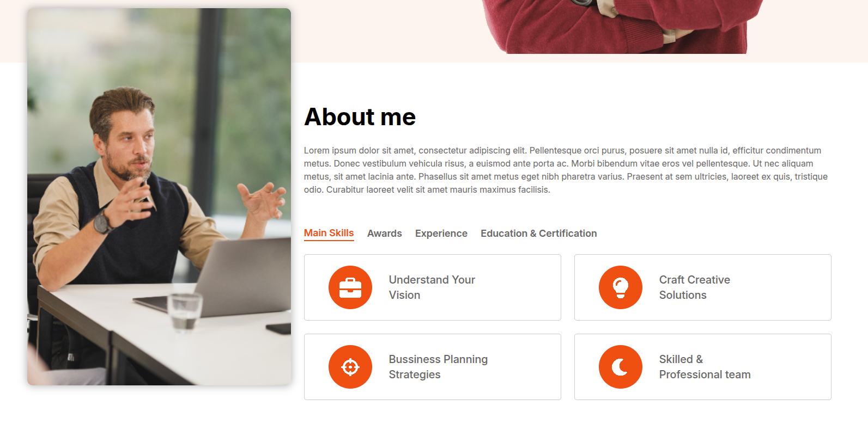
Task: Select the Skilled & Professional team label
Action: click(x=704, y=367)
